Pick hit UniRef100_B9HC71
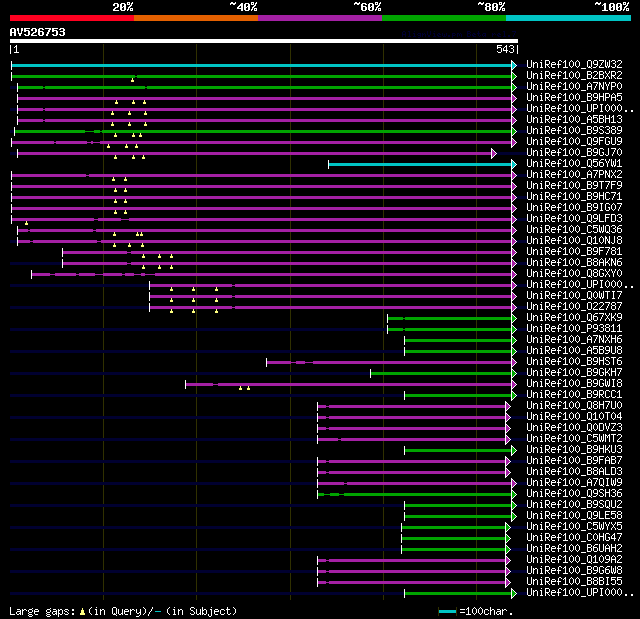Image resolution: width=640 pixels, height=619 pixels. pos(574,197)
